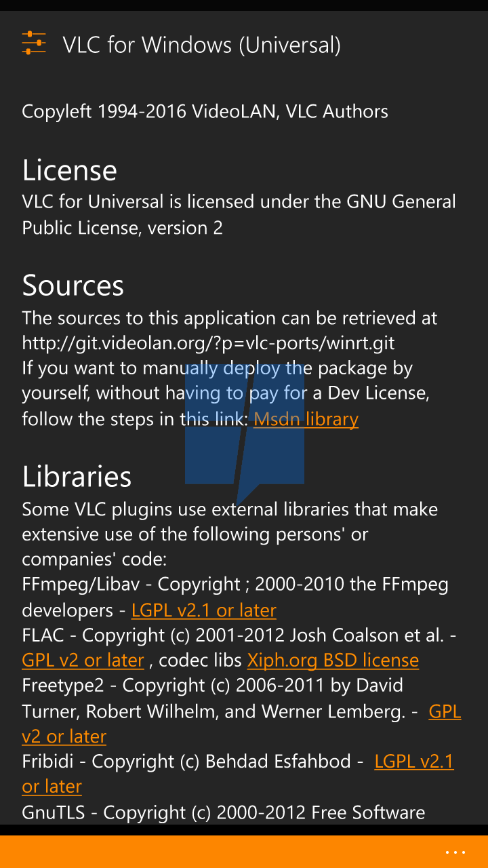Open FLAC's GPL v2 or later link
The width and height of the screenshot is (488, 868).
click(x=83, y=660)
